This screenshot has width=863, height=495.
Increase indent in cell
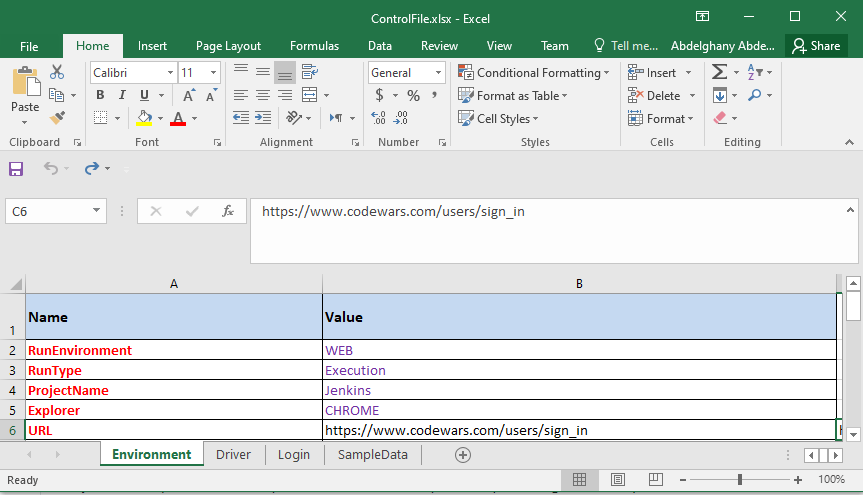263,118
